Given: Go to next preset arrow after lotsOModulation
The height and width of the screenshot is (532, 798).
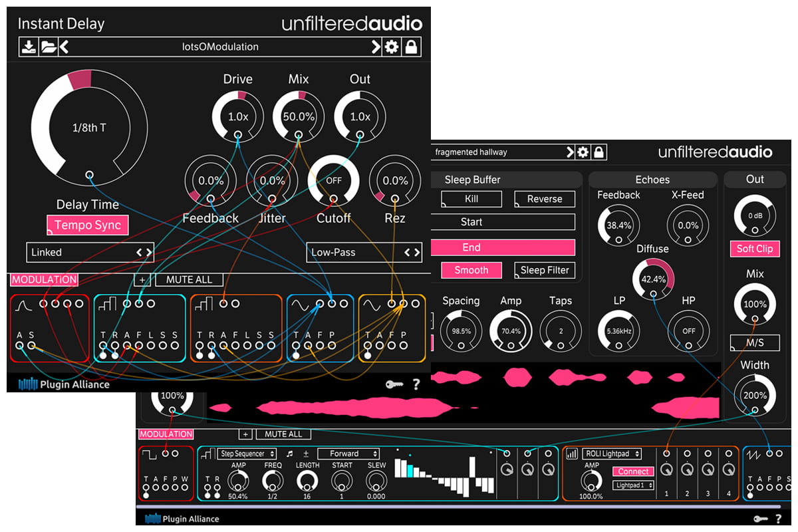Looking at the screenshot, I should 376,47.
